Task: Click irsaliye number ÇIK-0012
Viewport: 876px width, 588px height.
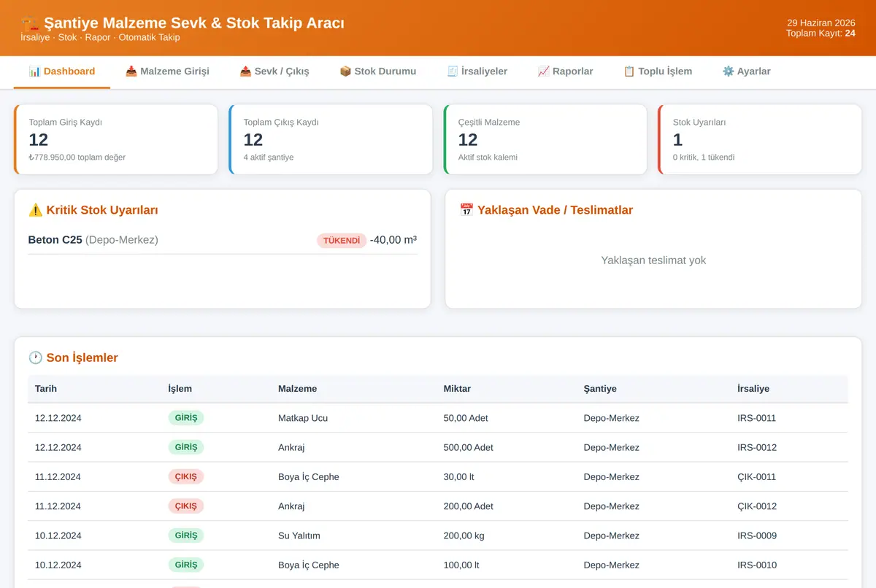Action: [757, 506]
